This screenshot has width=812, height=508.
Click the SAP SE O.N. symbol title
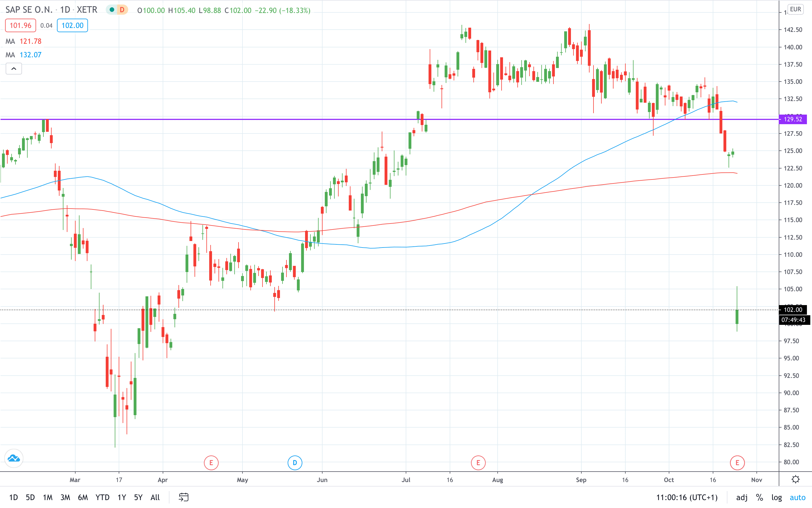pos(29,10)
